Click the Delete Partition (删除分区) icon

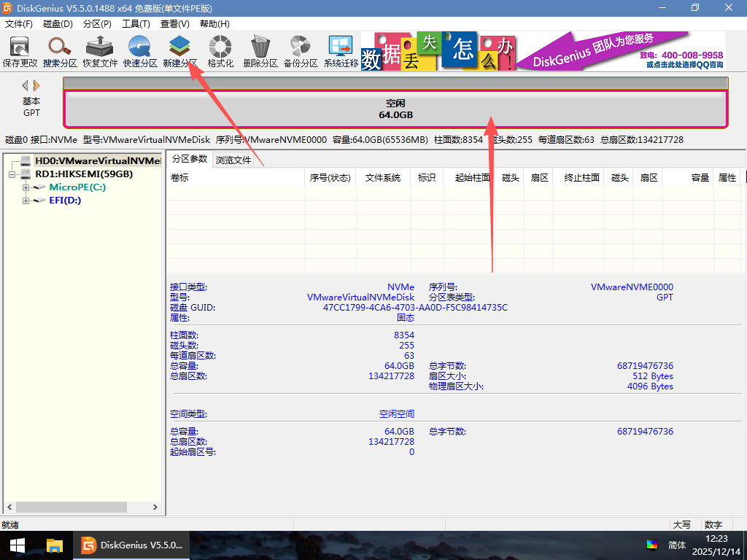(x=260, y=51)
